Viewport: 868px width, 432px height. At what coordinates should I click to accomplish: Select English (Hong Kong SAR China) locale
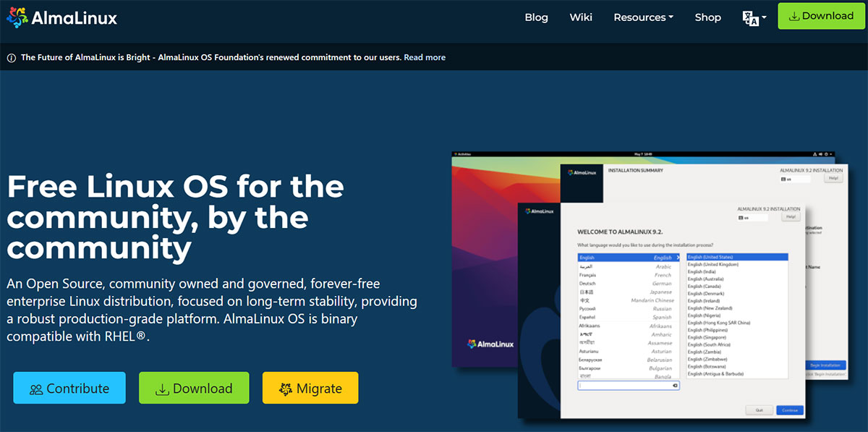737,323
